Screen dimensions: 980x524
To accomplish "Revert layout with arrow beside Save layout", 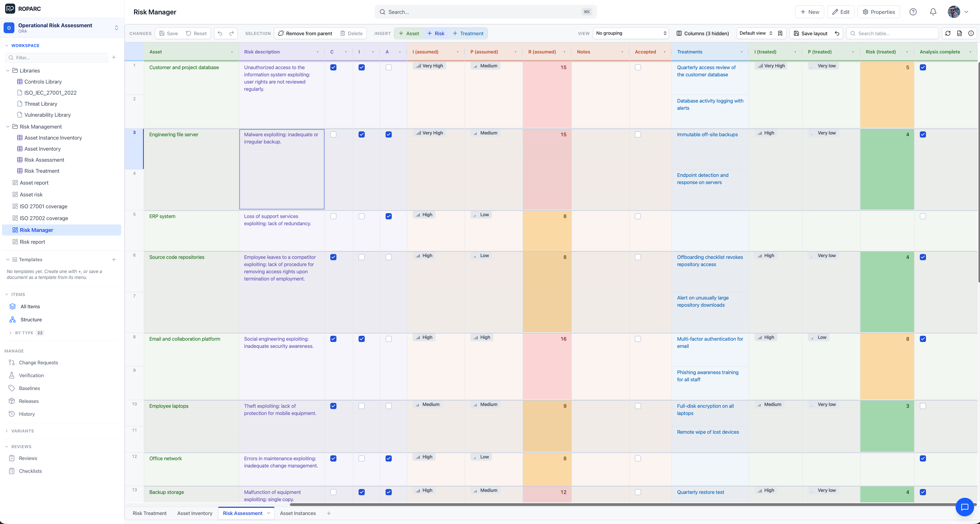I will [837, 33].
